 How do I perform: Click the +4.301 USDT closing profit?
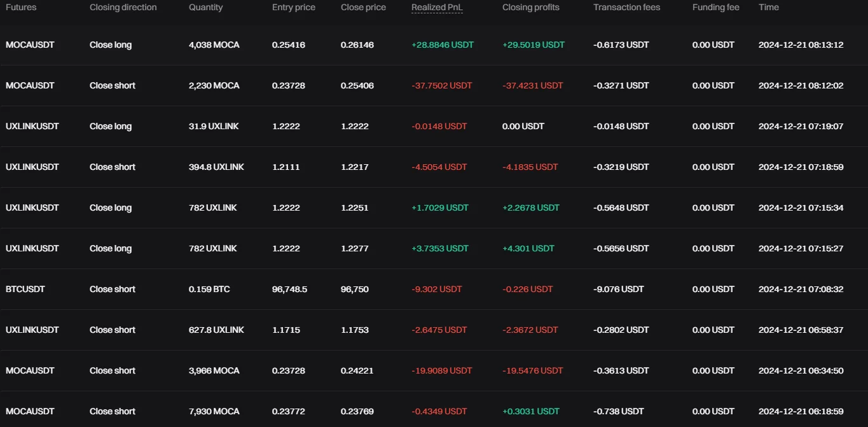click(x=528, y=249)
